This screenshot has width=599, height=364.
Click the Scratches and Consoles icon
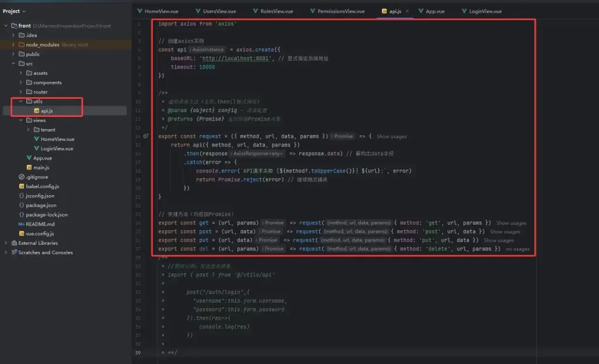point(14,252)
